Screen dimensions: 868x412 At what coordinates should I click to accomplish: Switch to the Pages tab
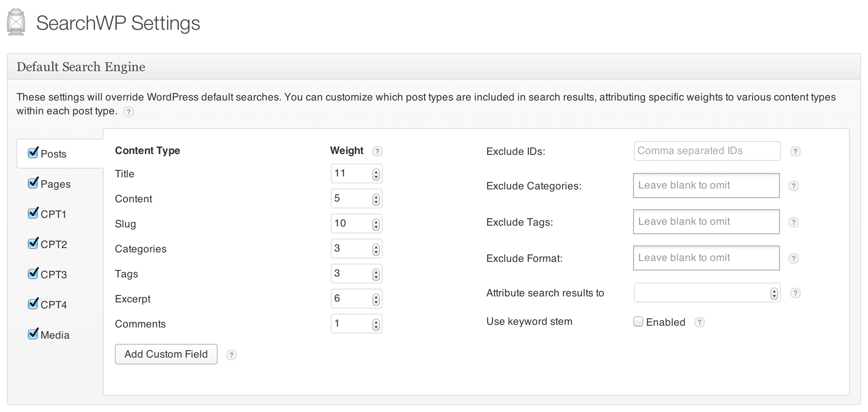click(x=56, y=184)
